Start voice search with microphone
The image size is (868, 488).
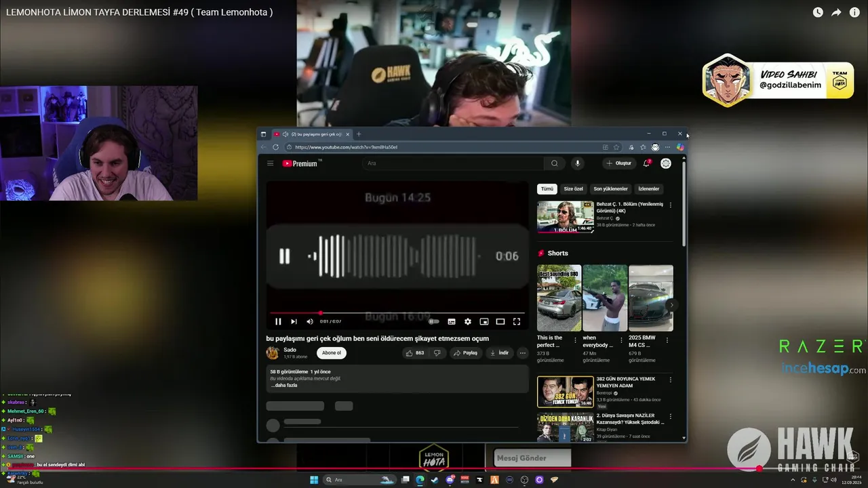[x=578, y=163]
